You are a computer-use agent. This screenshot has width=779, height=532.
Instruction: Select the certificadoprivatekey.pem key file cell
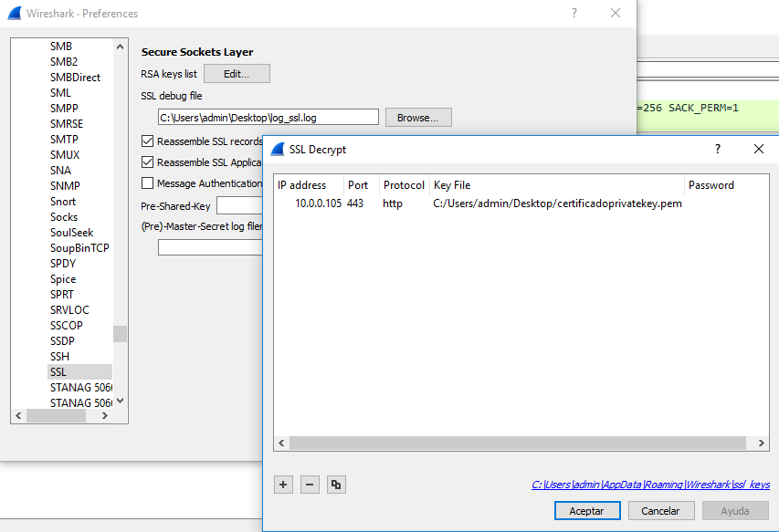[557, 203]
